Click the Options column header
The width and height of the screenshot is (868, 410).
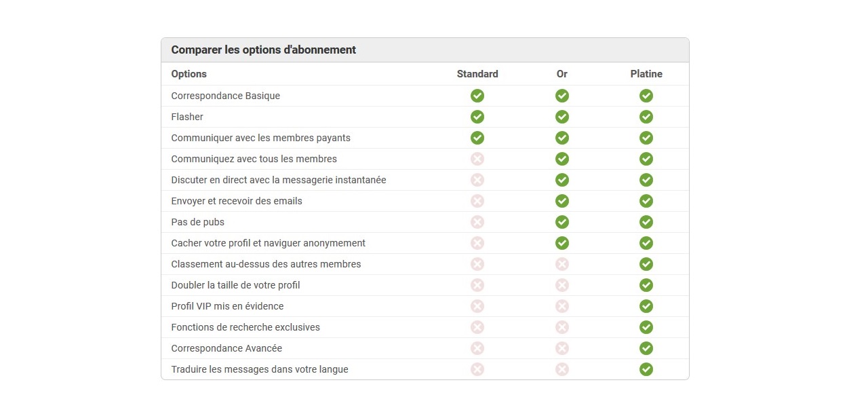(189, 74)
